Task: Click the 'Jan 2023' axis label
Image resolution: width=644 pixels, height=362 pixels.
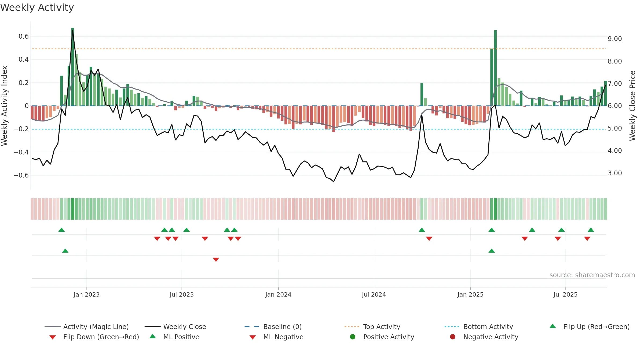Action: coord(87,294)
